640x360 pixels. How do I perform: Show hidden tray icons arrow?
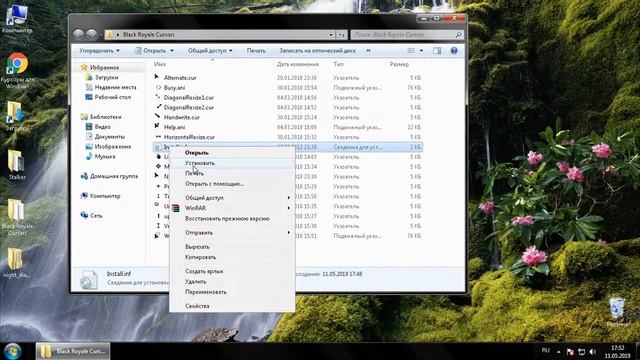pos(558,351)
